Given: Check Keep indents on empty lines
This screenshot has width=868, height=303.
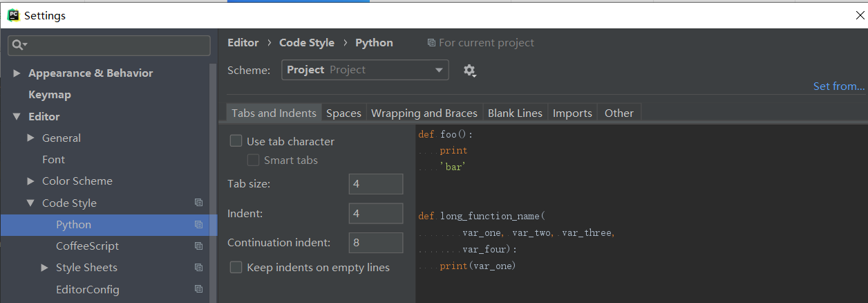Looking at the screenshot, I should point(236,267).
